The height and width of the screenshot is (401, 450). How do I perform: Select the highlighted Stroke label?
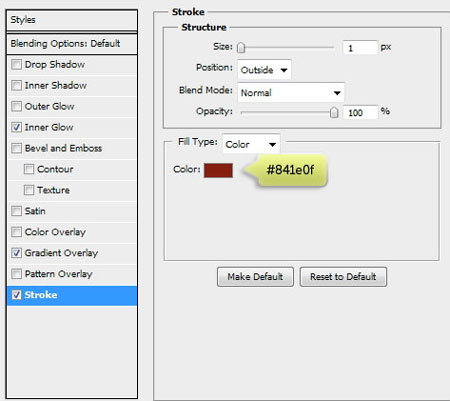(41, 295)
